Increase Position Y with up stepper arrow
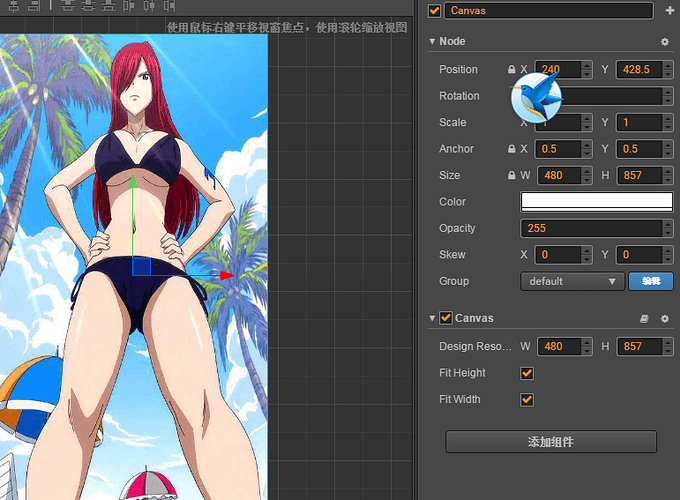The height and width of the screenshot is (500, 680). [x=668, y=65]
